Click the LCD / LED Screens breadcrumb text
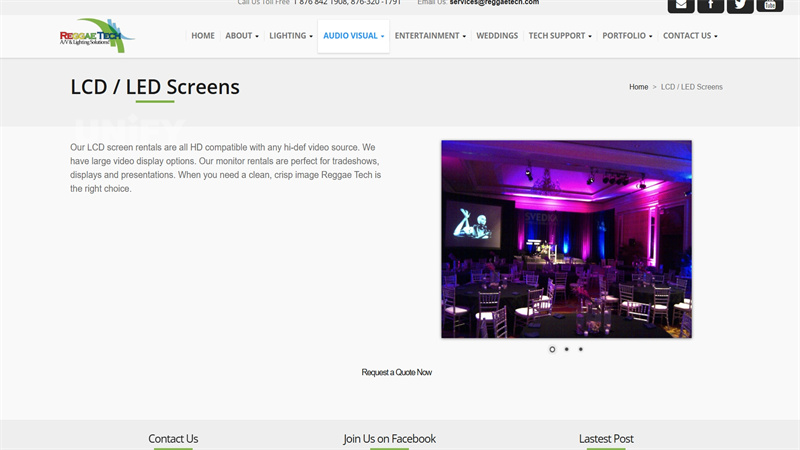The image size is (800, 450). click(691, 87)
